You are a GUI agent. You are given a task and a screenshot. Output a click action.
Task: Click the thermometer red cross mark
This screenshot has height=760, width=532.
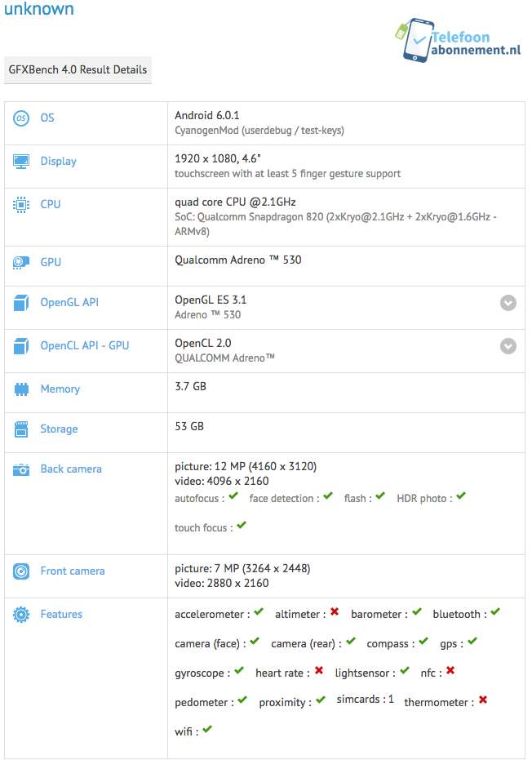(483, 700)
